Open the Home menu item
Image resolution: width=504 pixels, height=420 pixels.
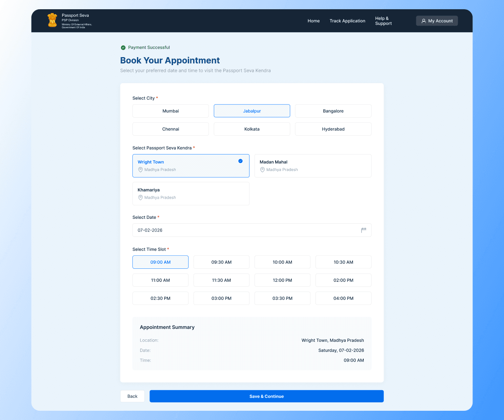[314, 21]
